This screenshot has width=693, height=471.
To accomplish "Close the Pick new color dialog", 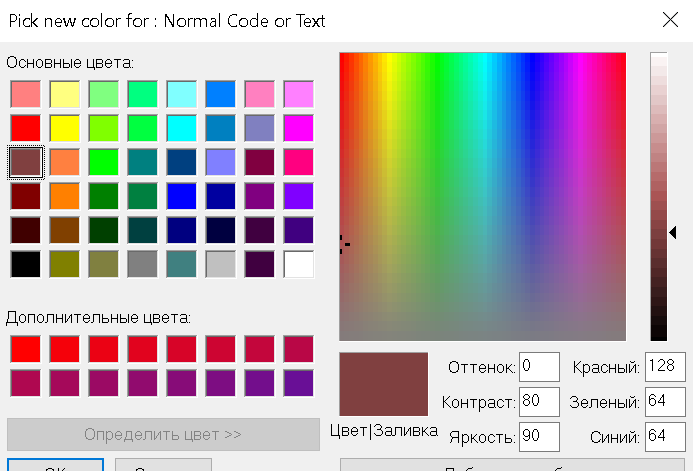I will coord(670,19).
